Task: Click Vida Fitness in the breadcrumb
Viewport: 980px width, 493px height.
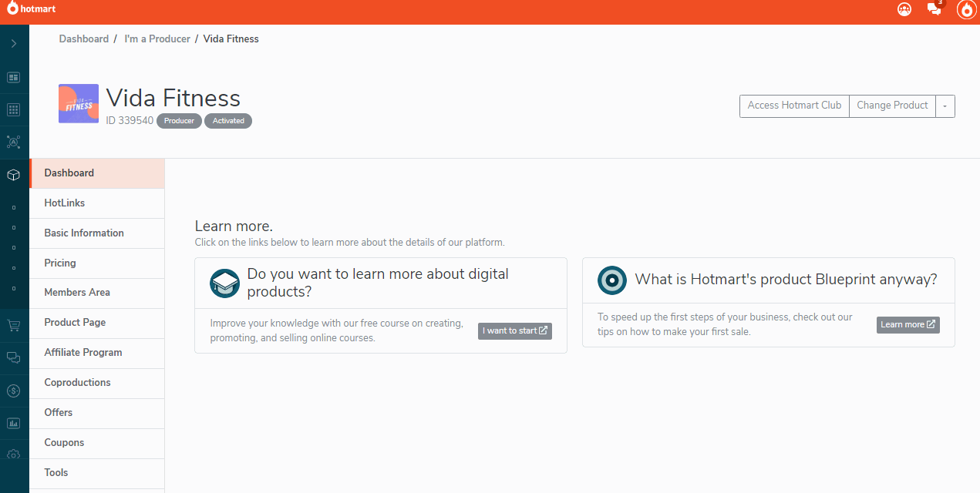Action: 231,39
